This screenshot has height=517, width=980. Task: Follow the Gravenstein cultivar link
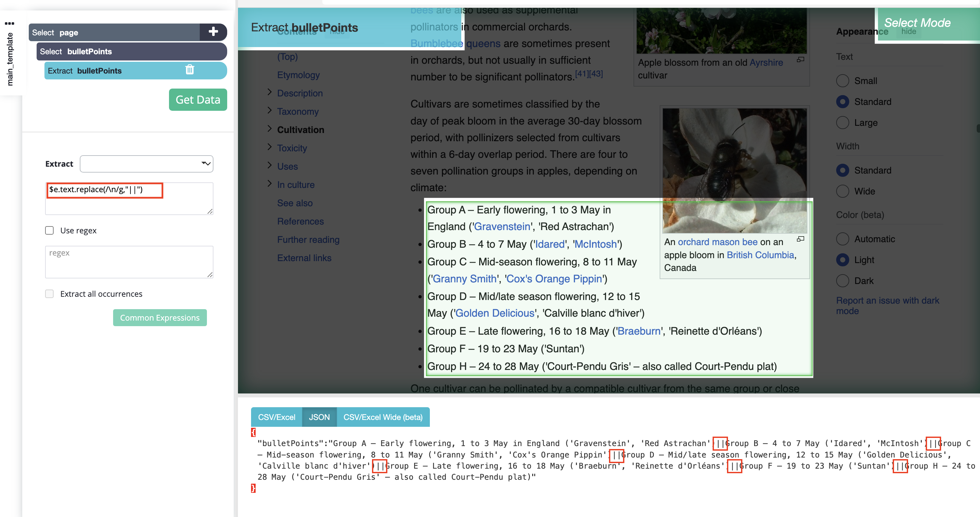tap(502, 227)
